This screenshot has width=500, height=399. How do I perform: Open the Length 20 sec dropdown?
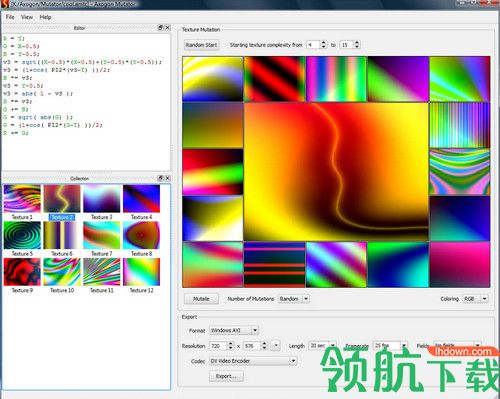click(333, 346)
